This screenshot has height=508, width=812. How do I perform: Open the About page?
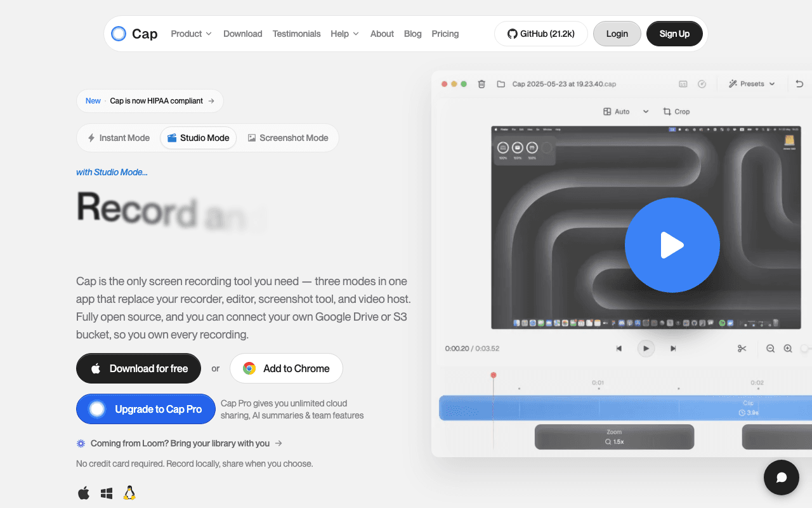click(382, 34)
